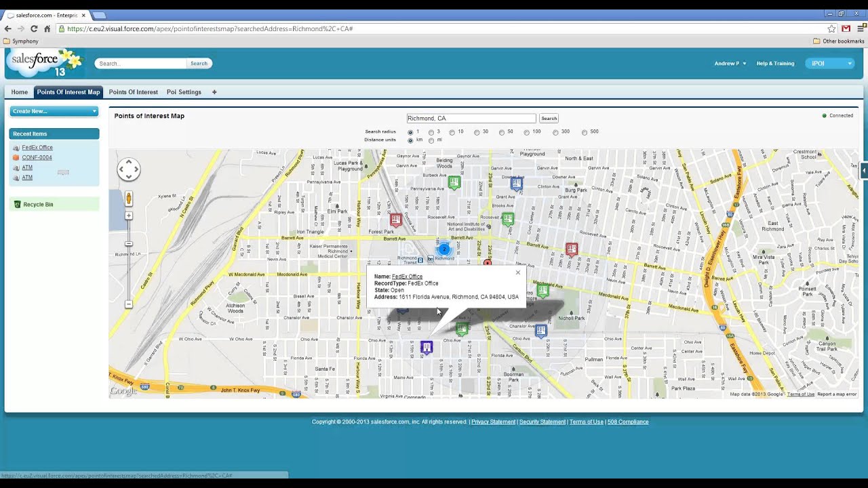Click the map zoom slider handle

129,243
